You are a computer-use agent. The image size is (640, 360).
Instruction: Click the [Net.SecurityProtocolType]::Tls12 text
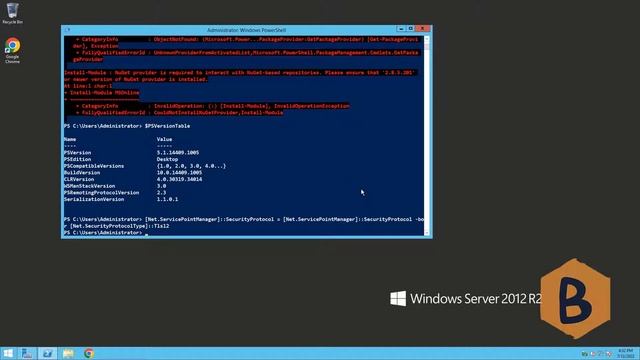(x=119, y=226)
